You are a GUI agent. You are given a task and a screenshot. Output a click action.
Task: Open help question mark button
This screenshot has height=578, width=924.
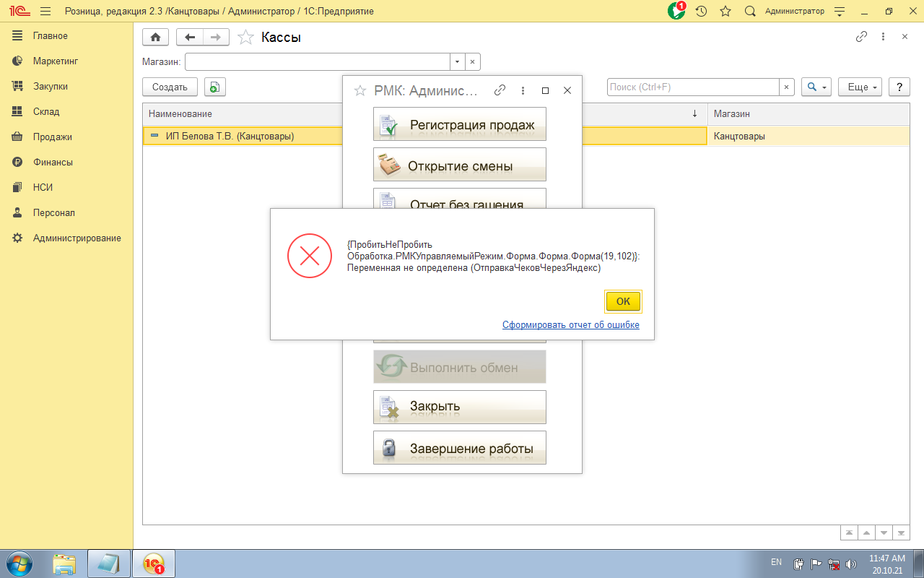[899, 87]
